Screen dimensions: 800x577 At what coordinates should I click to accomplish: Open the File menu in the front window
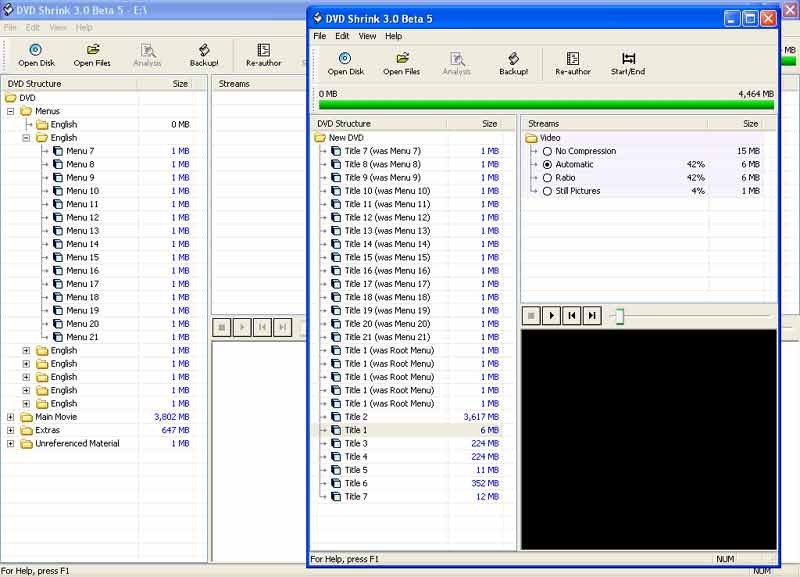320,36
